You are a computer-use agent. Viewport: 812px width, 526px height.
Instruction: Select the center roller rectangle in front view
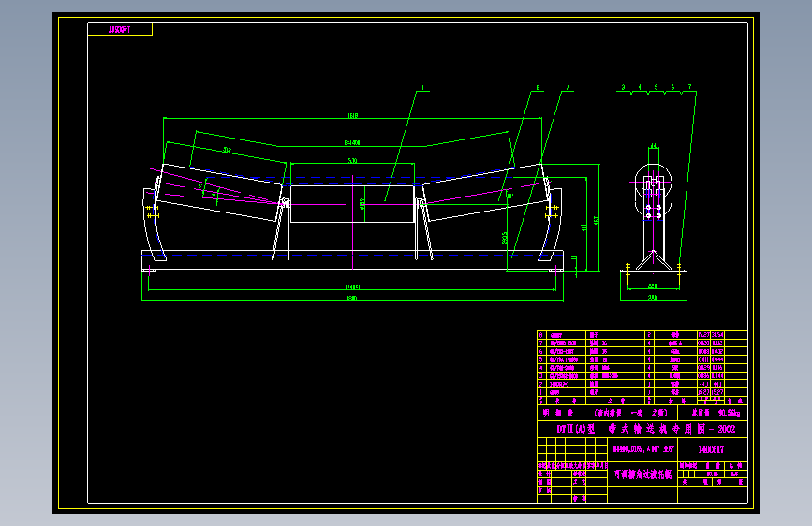pyautogui.click(x=352, y=203)
